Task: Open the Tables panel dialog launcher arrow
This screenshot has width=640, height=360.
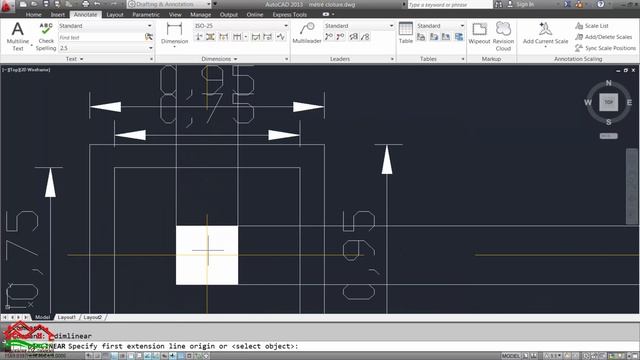Action: pos(463,59)
